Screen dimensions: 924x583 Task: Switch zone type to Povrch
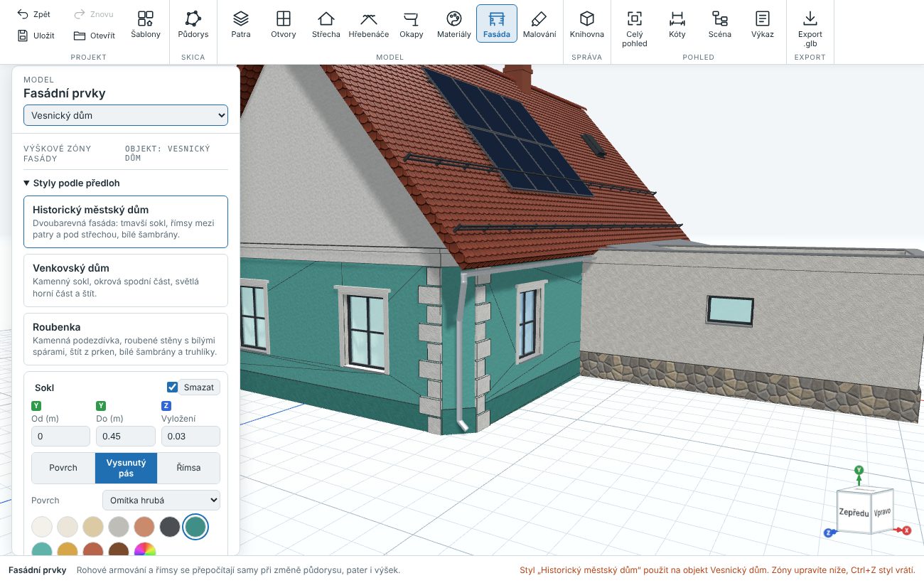[63, 468]
